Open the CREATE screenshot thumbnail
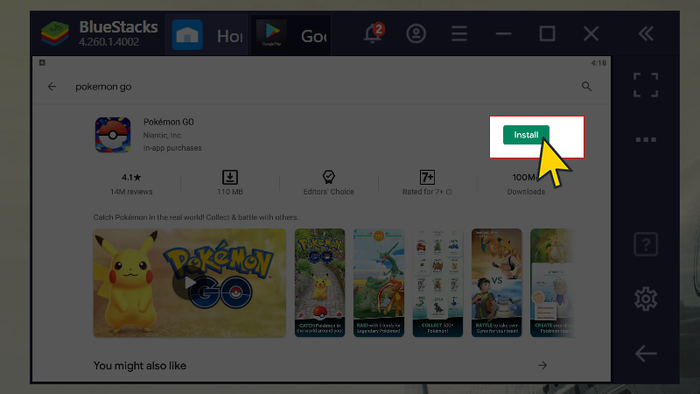 click(552, 283)
